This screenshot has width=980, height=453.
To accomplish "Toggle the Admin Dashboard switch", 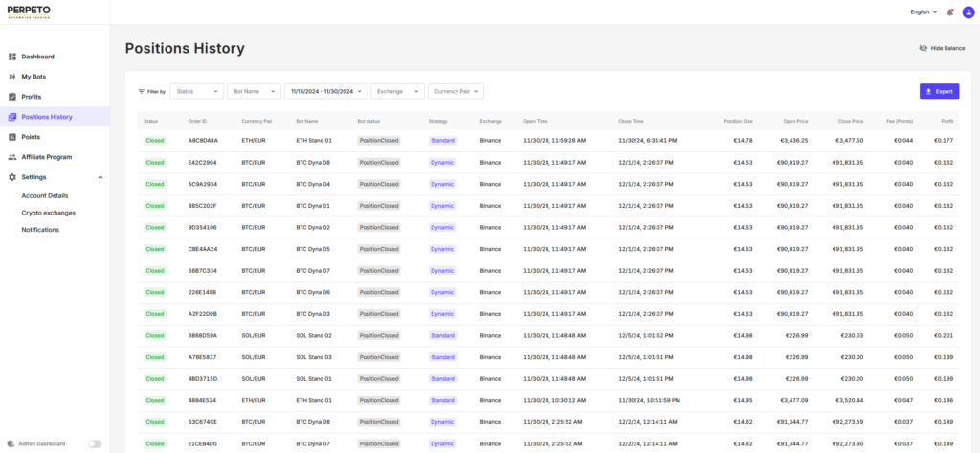I will 95,443.
